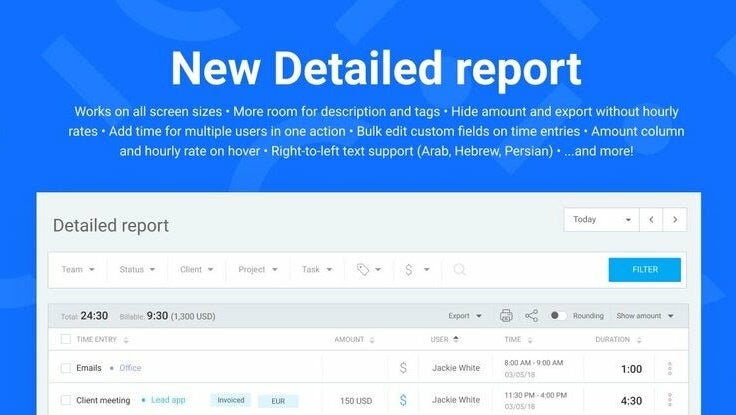736x415 pixels.
Task: Toggle the Rounding switch
Action: [558, 315]
